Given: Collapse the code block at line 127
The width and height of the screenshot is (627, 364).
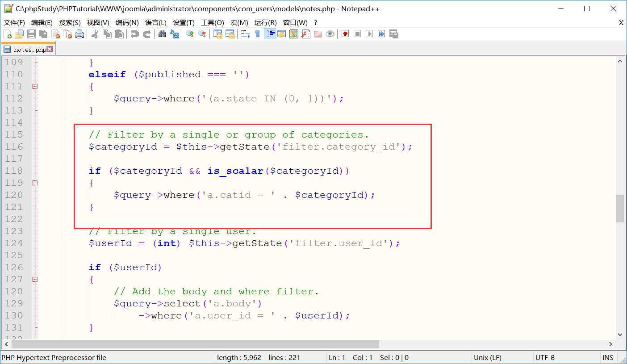Looking at the screenshot, I should click(x=35, y=279).
